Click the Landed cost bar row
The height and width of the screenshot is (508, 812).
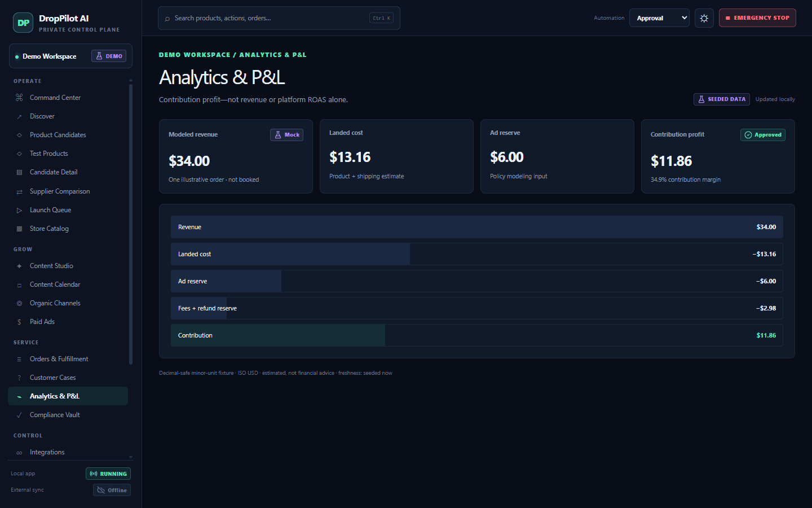click(477, 254)
